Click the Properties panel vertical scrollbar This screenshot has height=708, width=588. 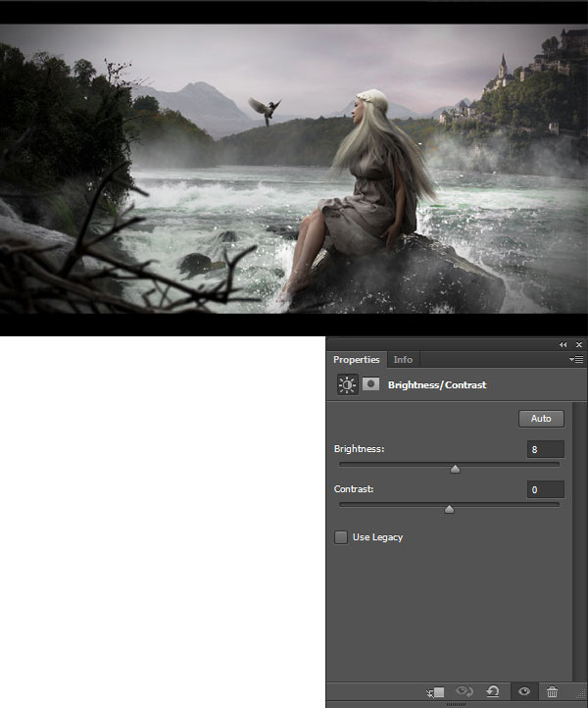pos(579,542)
